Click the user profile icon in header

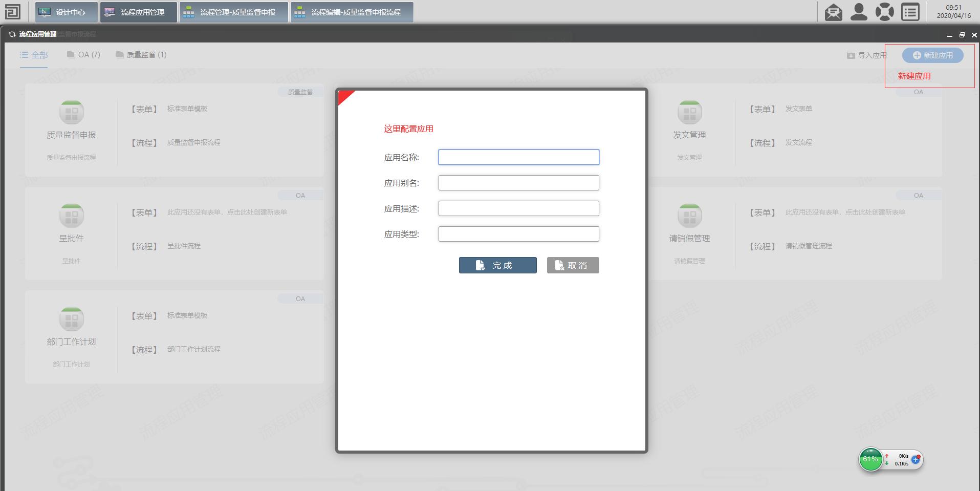coord(859,12)
